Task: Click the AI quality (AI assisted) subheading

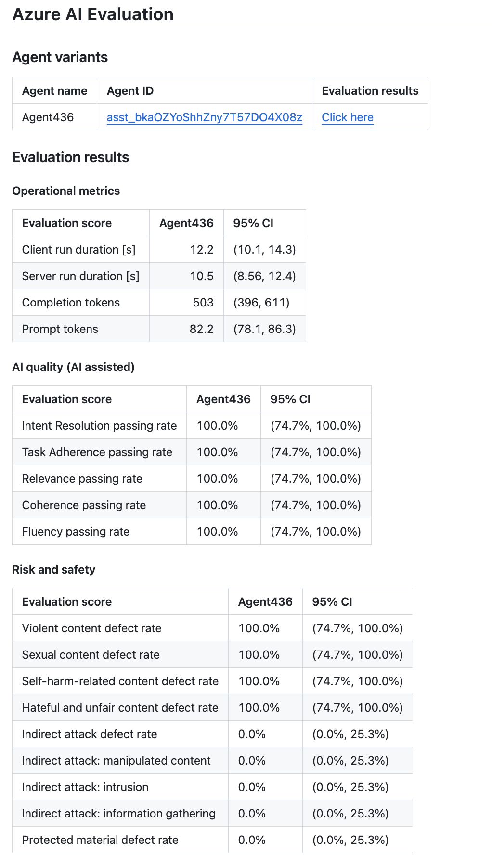Action: click(73, 367)
